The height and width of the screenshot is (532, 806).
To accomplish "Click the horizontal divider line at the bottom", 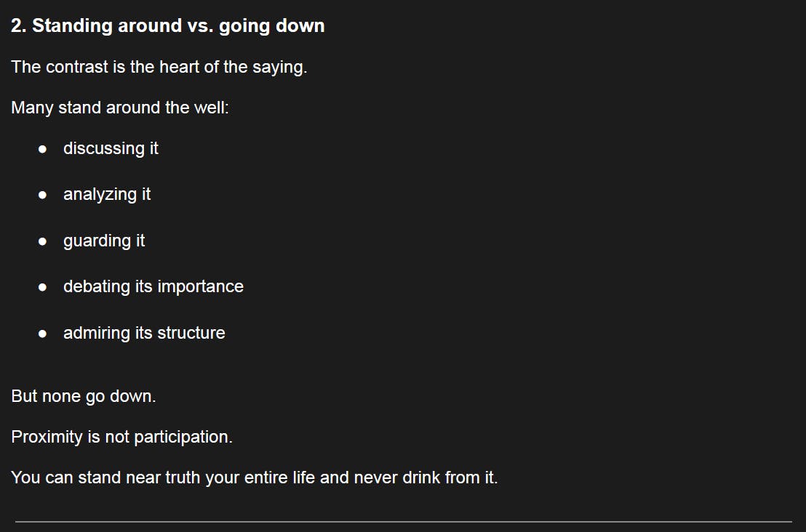I will click(403, 521).
